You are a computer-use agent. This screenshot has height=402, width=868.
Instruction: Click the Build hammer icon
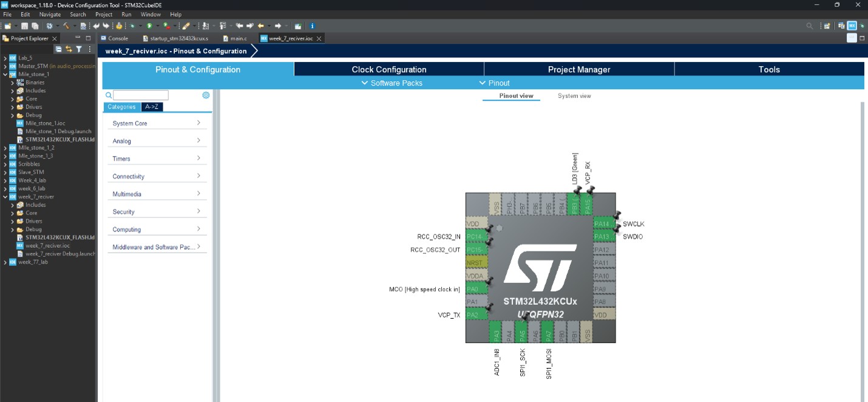coord(66,26)
